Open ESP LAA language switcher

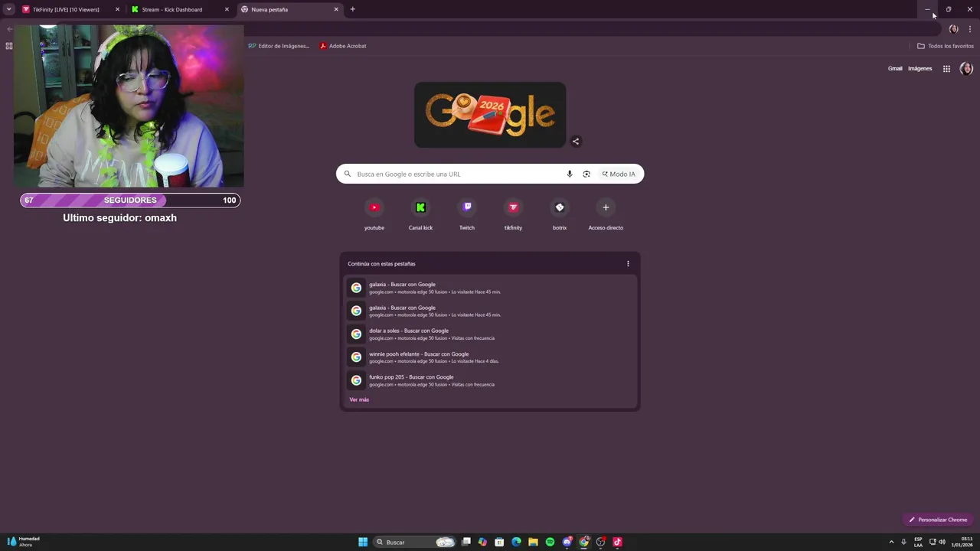918,542
